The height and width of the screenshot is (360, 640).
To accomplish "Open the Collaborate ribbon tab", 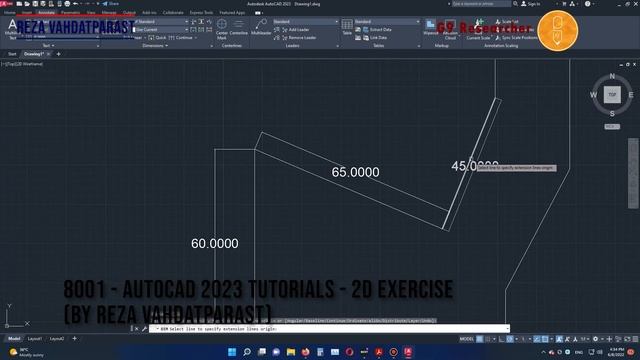I will tap(173, 13).
